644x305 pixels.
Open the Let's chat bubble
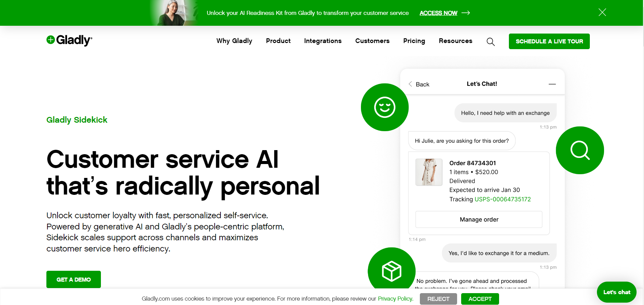click(x=617, y=292)
